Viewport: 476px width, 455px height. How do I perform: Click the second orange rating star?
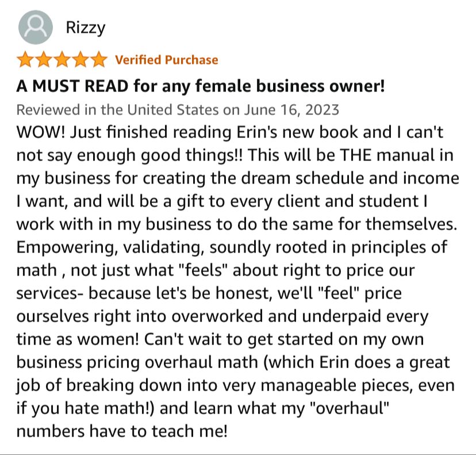pos(44,59)
